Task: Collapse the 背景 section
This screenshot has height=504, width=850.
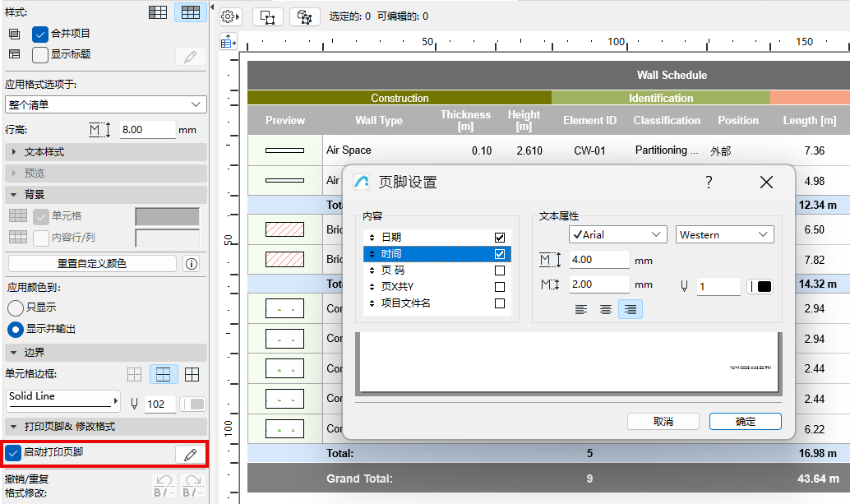Action: click(x=106, y=195)
